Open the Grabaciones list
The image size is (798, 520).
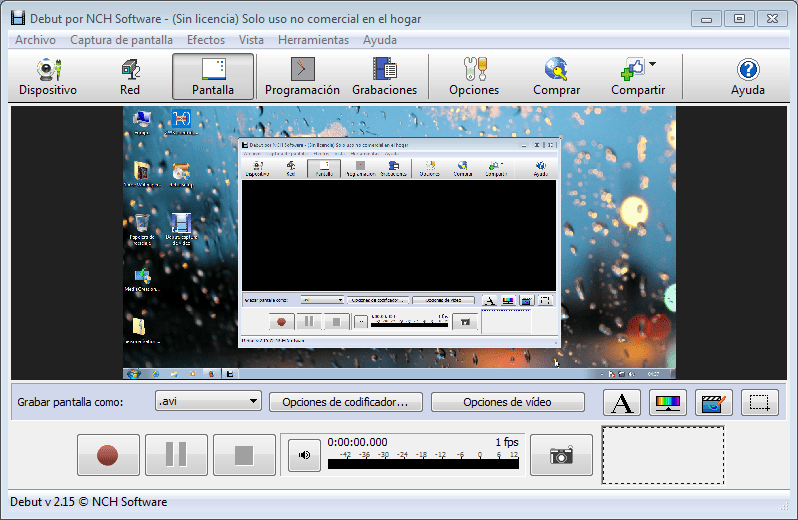point(385,77)
